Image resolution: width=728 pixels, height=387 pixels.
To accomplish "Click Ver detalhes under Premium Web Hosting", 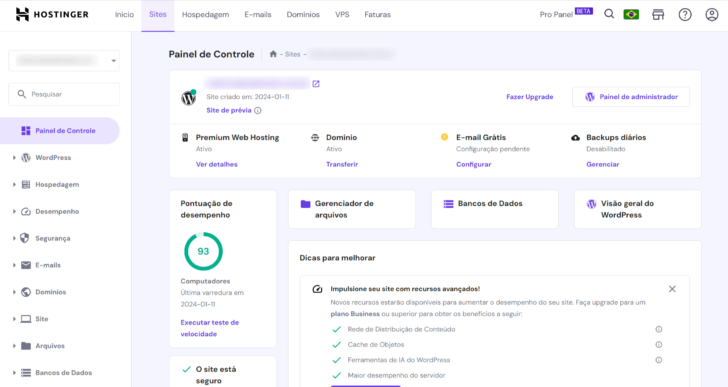I will point(217,164).
